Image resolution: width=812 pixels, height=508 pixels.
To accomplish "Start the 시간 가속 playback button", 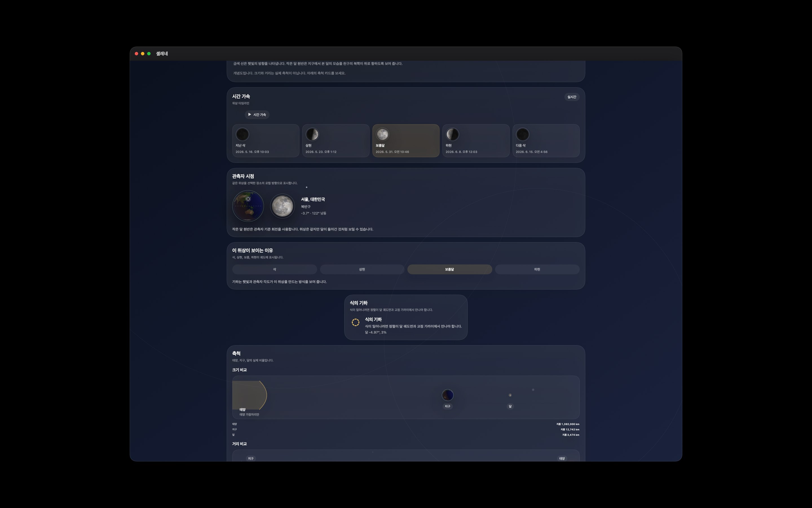I will click(x=257, y=115).
